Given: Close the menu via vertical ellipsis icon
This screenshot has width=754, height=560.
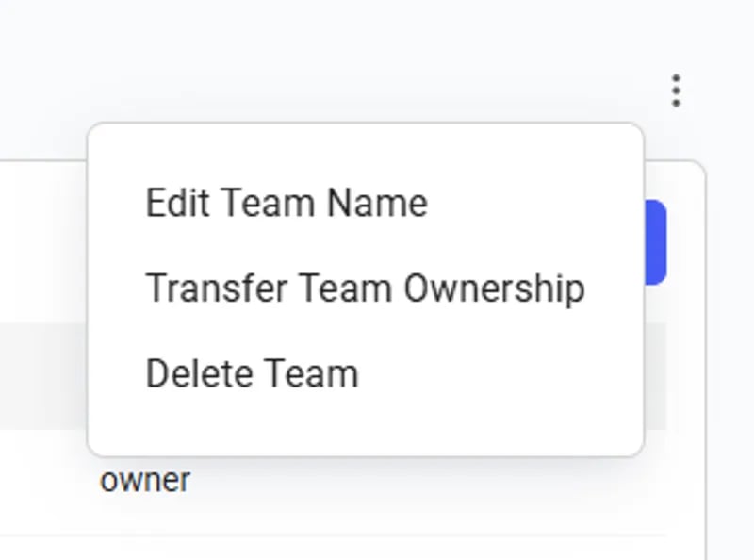Looking at the screenshot, I should [x=676, y=91].
